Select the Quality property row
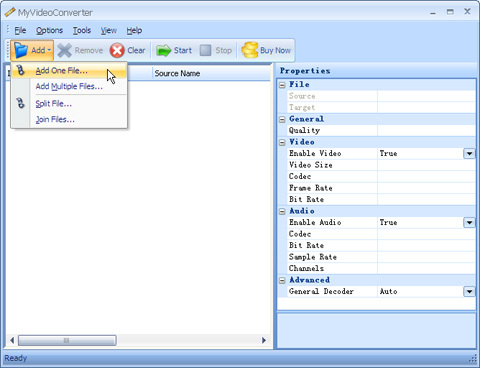Viewport: 480px width, 368px height. 381,130
